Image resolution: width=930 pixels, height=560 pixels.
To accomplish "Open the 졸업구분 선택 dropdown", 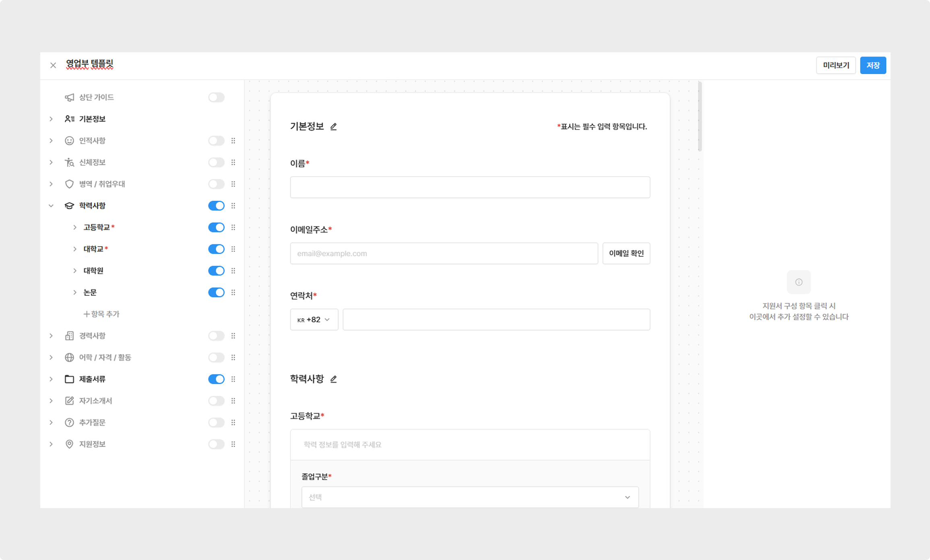I will coord(470,497).
